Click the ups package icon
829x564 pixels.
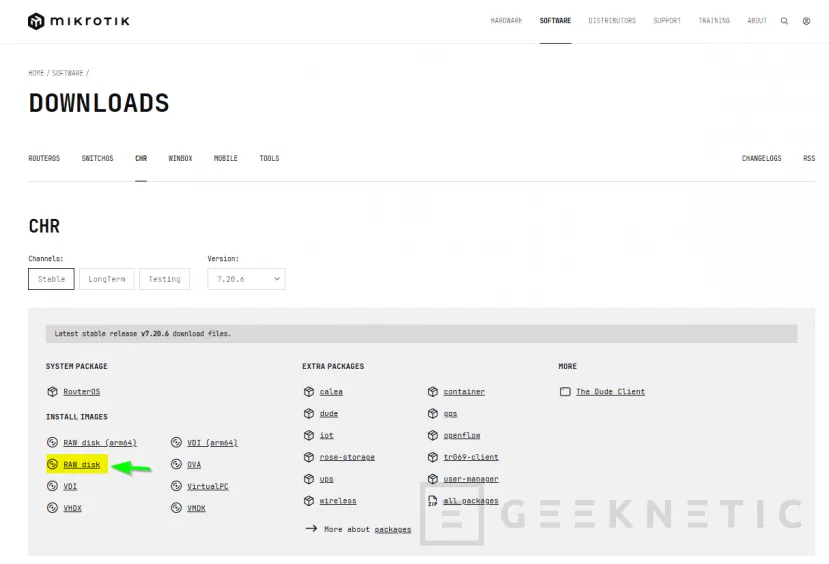pos(309,479)
